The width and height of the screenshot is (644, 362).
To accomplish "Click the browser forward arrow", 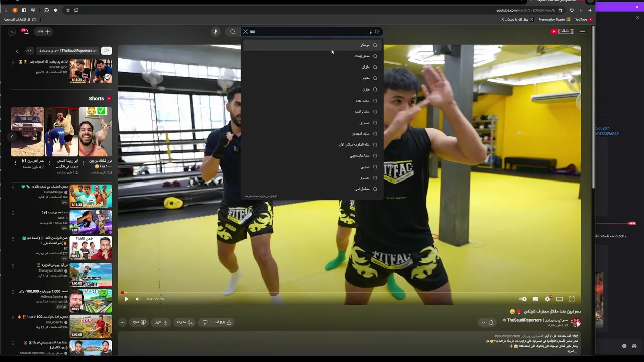I will point(581,10).
